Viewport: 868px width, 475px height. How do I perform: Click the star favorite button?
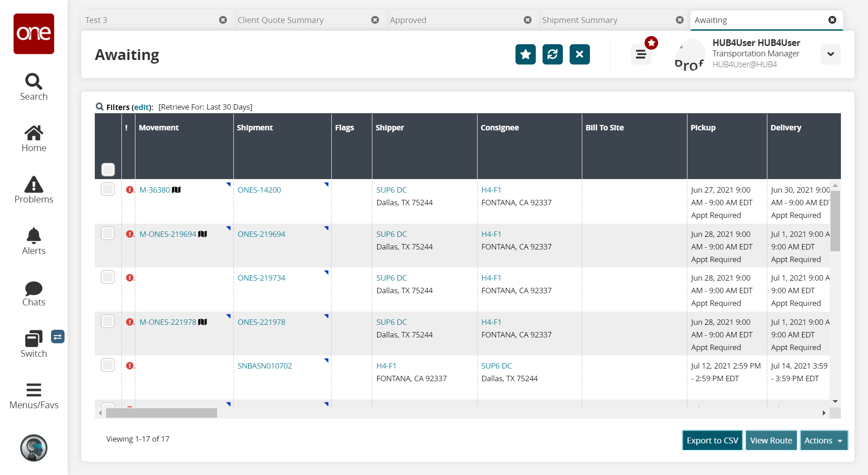click(x=525, y=55)
